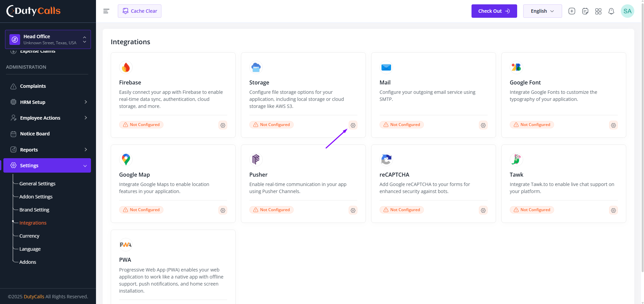Screen dimensions: 644x304
Task: Click the Cache Clear button
Action: [140, 11]
